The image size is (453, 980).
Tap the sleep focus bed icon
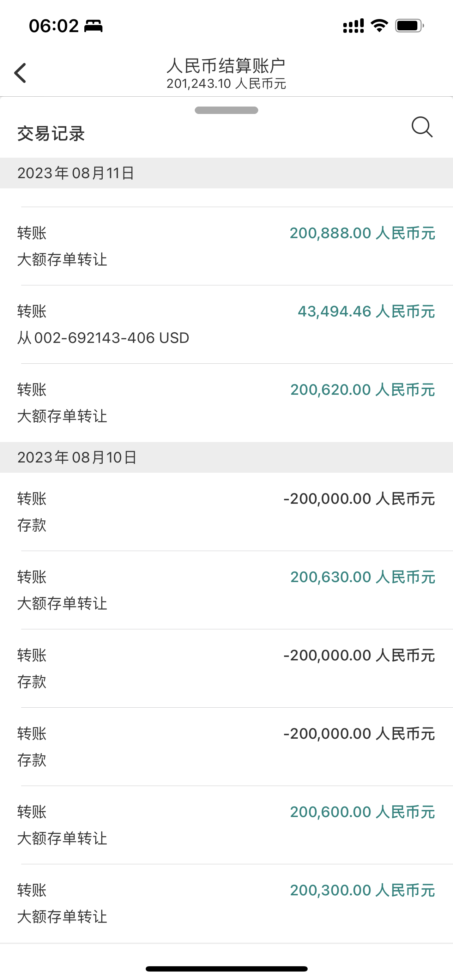93,26
